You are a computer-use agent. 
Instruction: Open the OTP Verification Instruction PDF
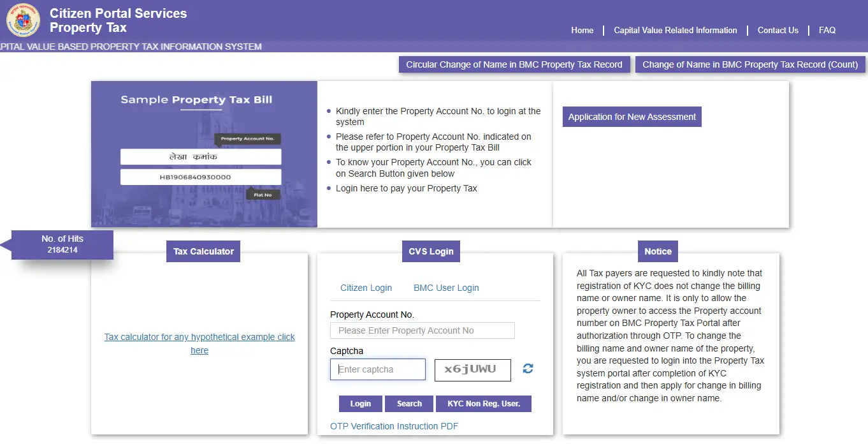394,426
